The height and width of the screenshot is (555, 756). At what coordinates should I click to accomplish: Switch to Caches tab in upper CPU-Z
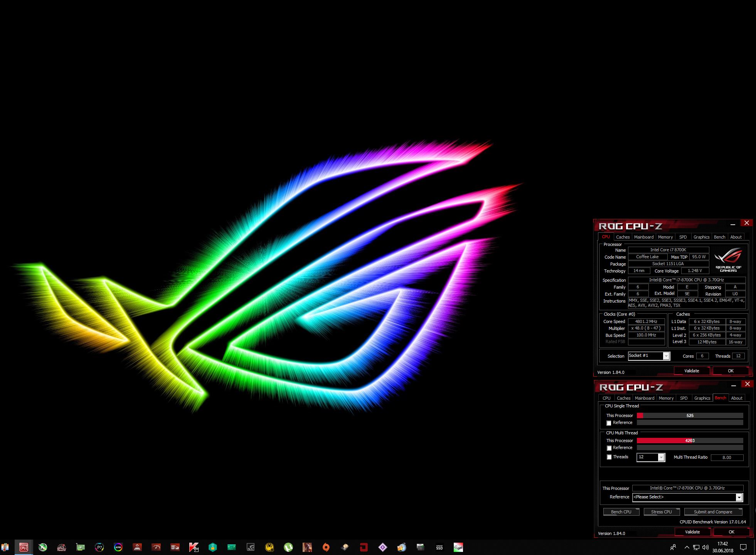[x=623, y=237]
